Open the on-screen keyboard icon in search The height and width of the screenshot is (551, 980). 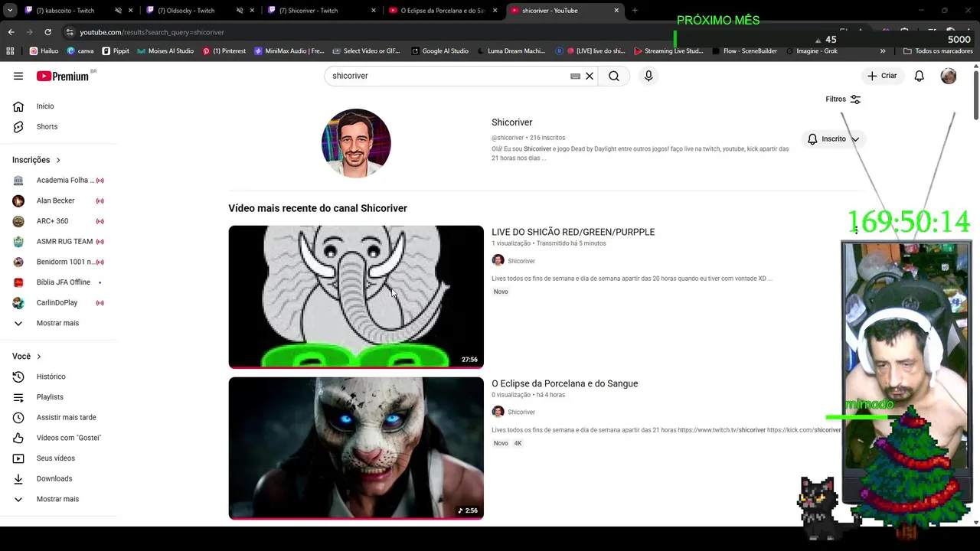tap(575, 76)
